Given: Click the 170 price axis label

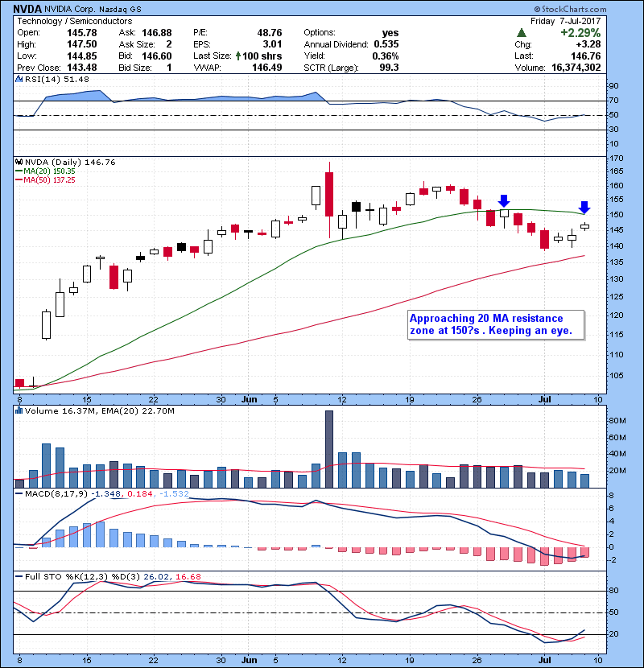Looking at the screenshot, I should tap(617, 159).
